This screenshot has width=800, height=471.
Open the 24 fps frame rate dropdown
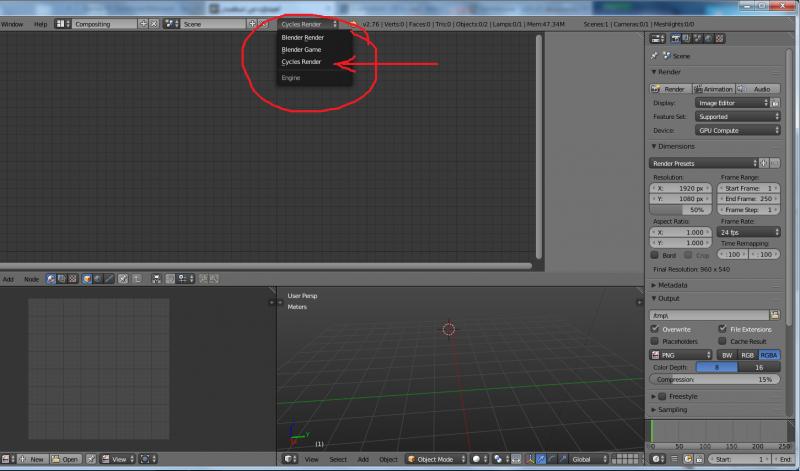coord(748,232)
